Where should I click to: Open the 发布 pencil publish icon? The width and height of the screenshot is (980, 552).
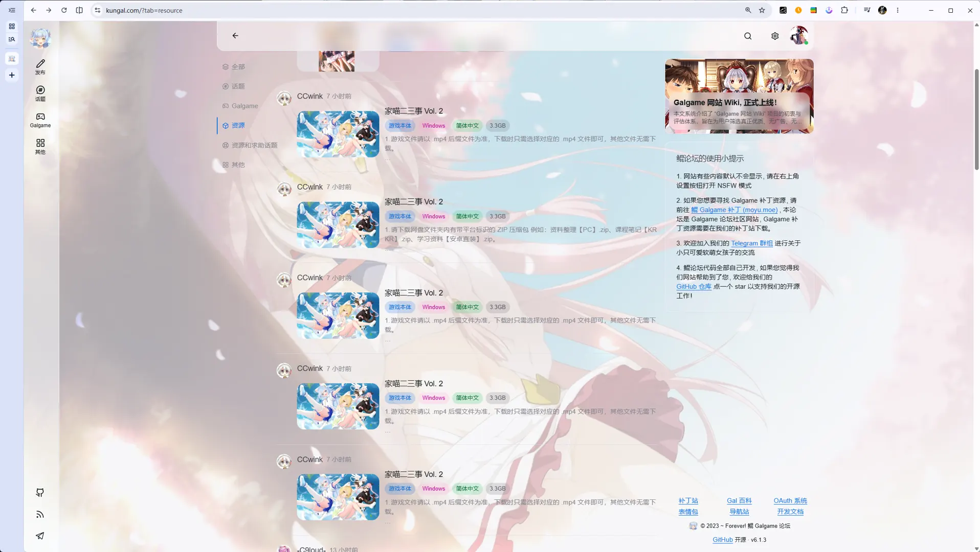(x=40, y=67)
